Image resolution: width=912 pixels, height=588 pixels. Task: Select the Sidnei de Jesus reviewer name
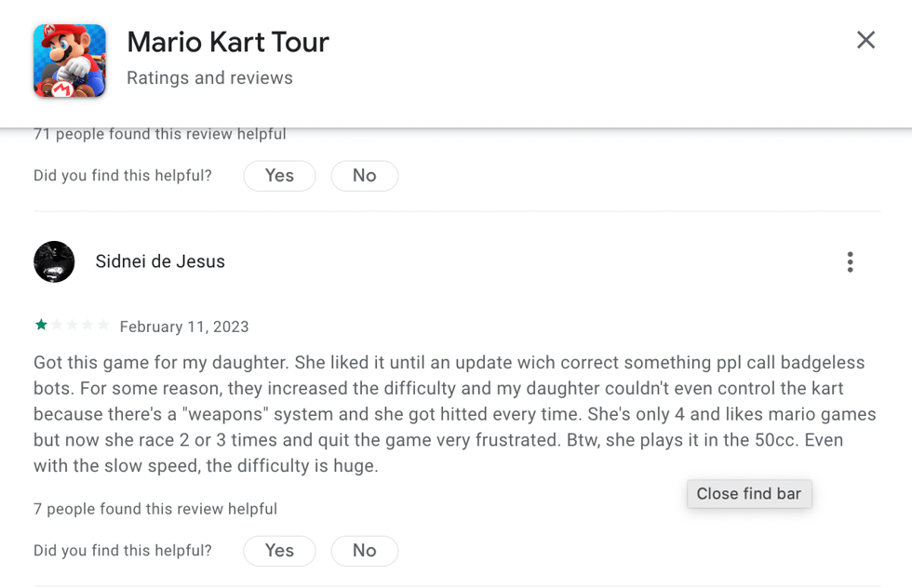(x=160, y=261)
